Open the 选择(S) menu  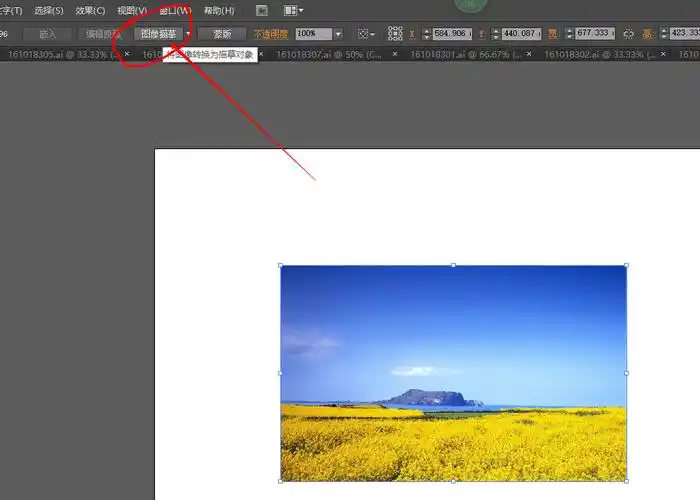pos(49,11)
